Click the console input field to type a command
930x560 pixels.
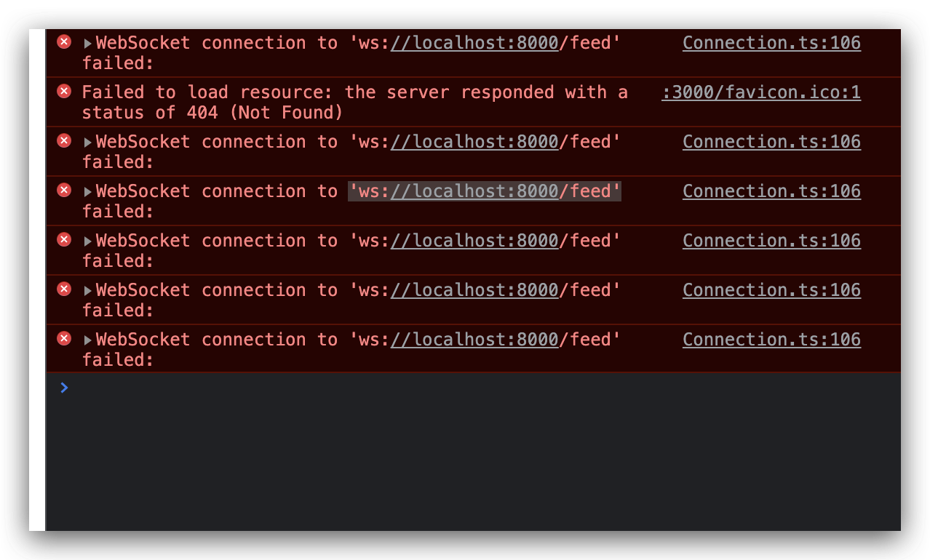tap(291, 387)
